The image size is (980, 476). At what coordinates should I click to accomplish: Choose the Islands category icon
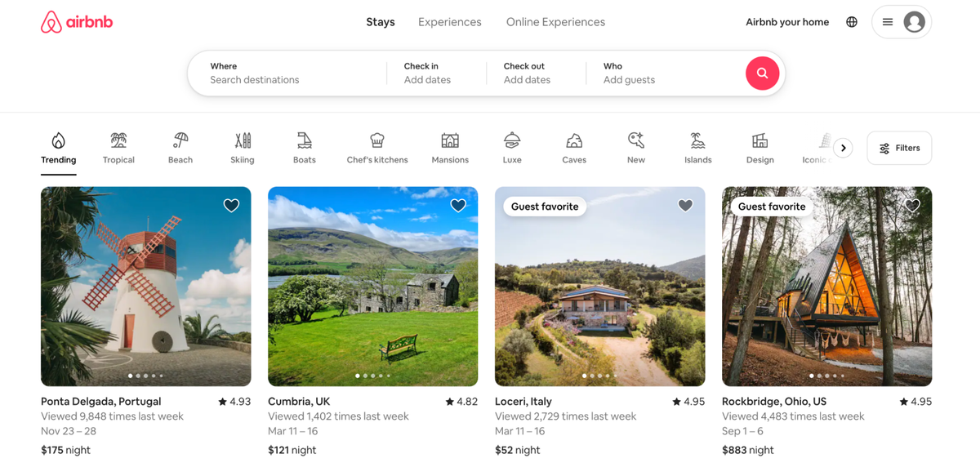697,140
